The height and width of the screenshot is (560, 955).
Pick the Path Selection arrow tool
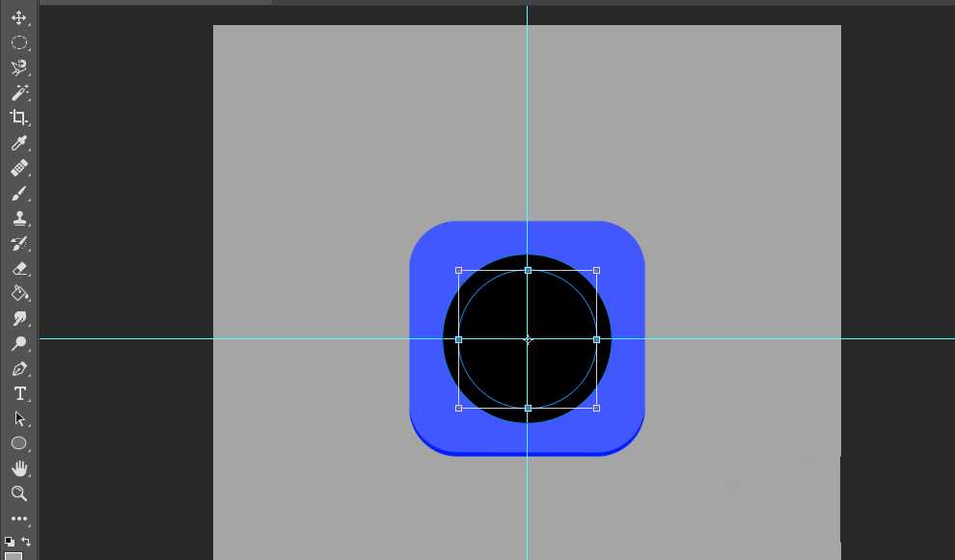click(x=18, y=419)
